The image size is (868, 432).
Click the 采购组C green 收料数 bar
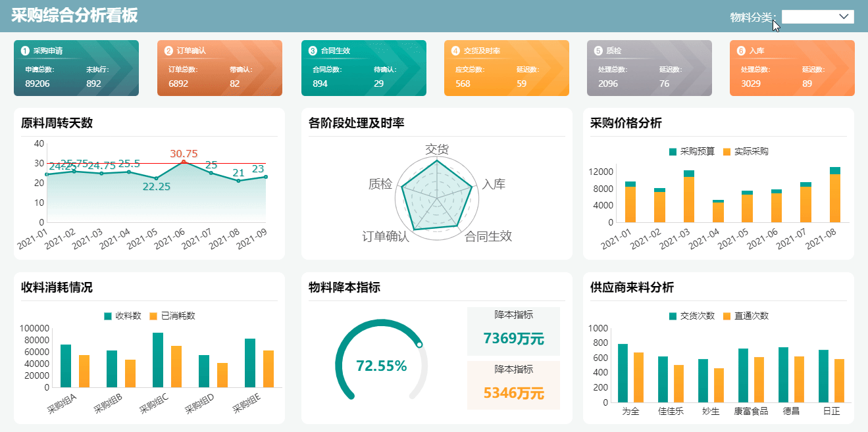(158, 360)
